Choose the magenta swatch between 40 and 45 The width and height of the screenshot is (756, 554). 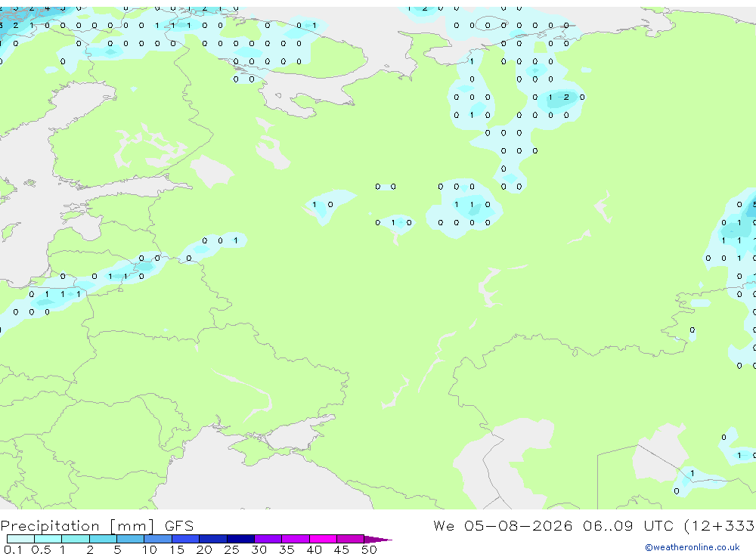tap(323, 539)
